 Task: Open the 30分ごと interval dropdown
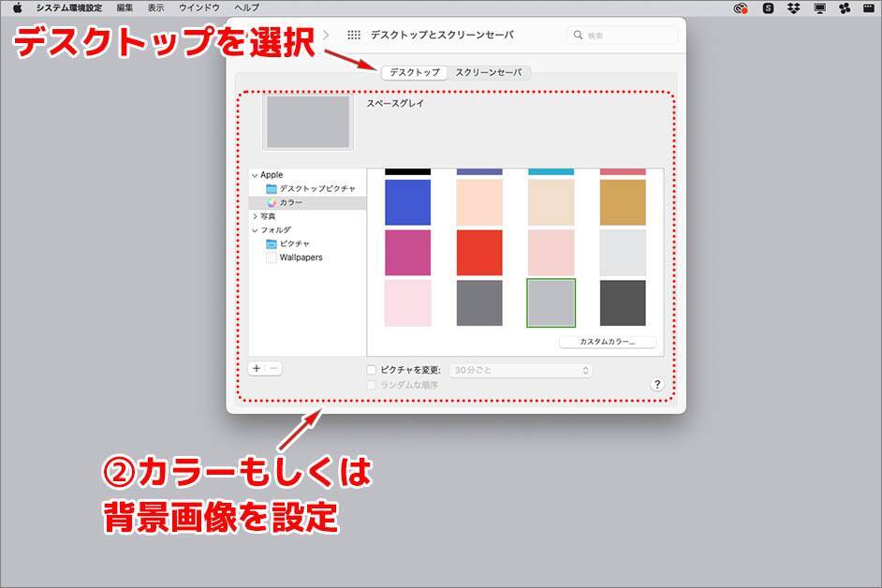tap(521, 370)
